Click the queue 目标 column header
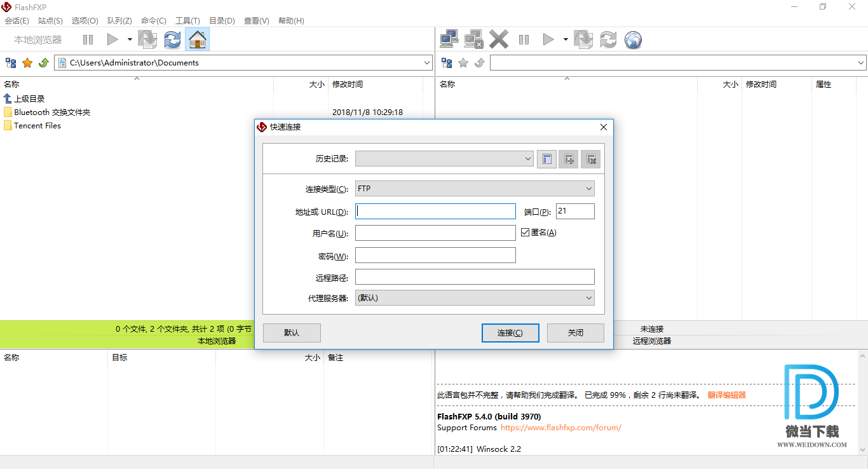The width and height of the screenshot is (868, 469). click(161, 357)
